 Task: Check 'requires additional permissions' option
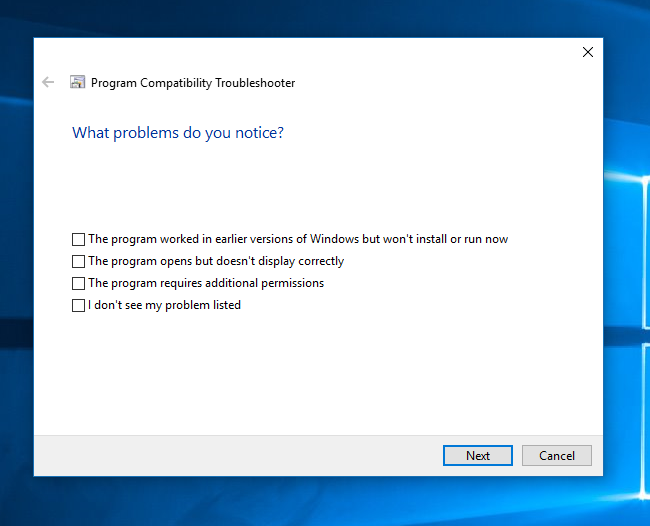[78, 283]
